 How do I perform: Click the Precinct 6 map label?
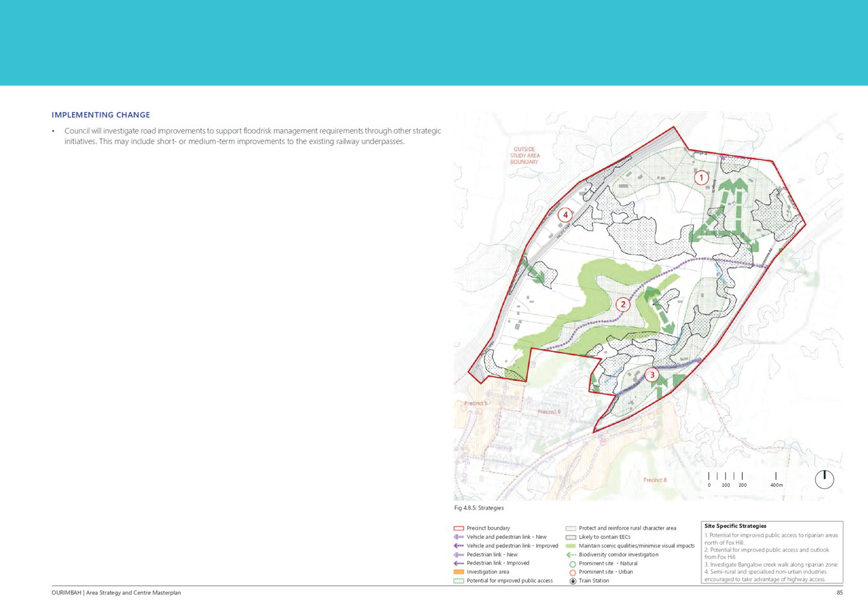549,412
